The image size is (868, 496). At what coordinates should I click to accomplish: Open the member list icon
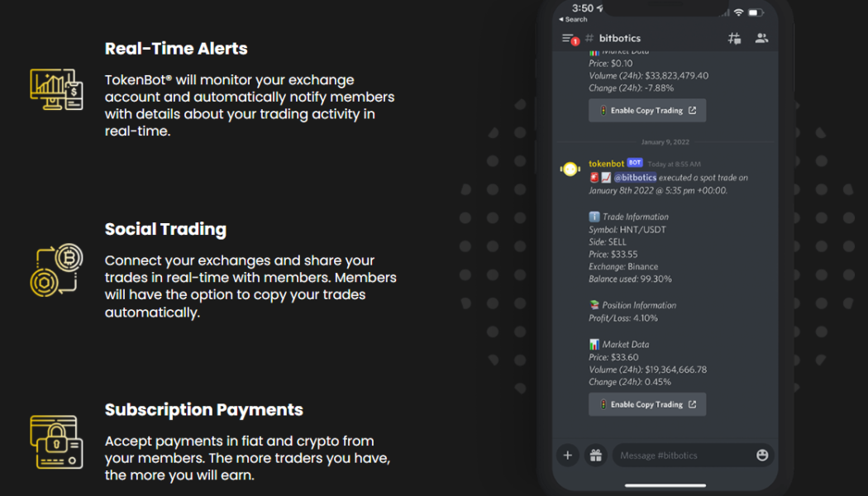pyautogui.click(x=761, y=37)
